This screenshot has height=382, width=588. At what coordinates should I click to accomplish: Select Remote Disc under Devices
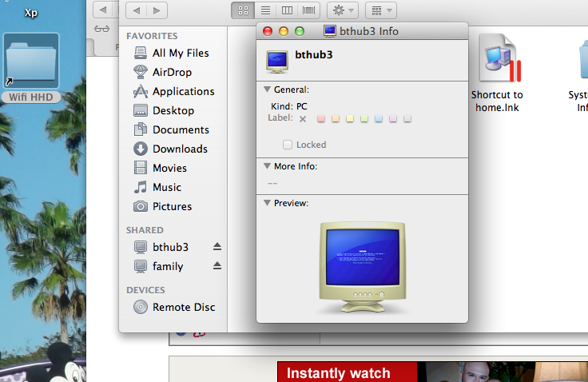click(x=174, y=307)
